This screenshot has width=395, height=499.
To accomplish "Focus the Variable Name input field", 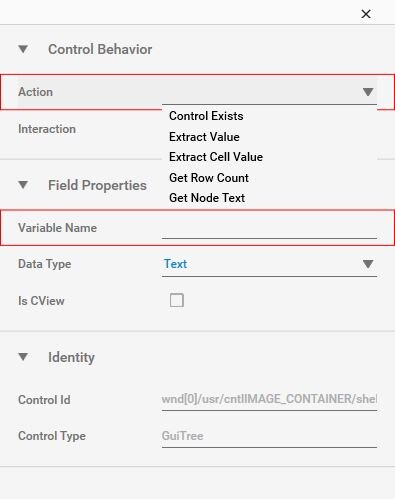I will pos(269,228).
